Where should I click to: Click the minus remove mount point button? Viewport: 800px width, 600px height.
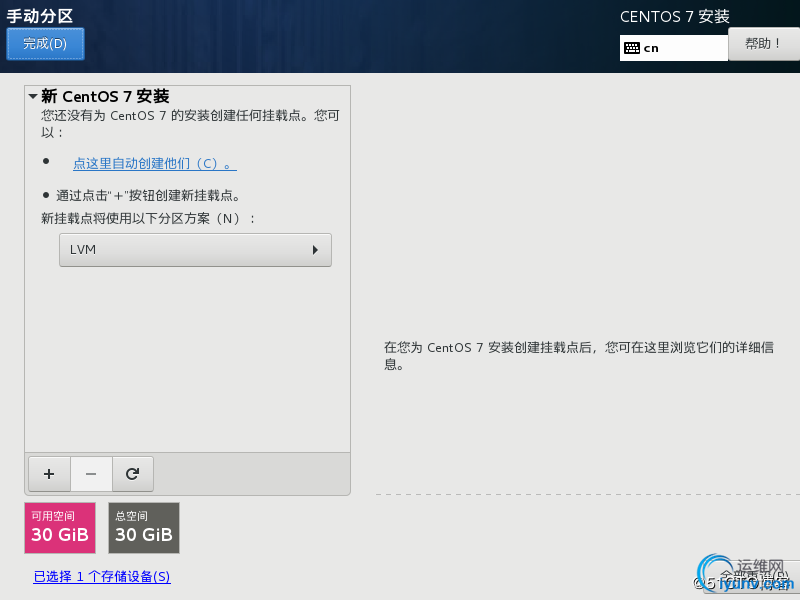91,474
